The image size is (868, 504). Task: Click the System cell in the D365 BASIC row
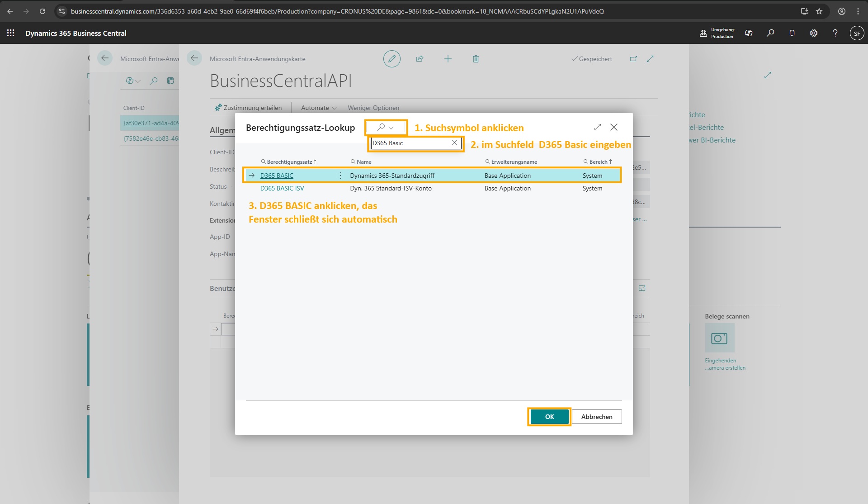(x=592, y=176)
